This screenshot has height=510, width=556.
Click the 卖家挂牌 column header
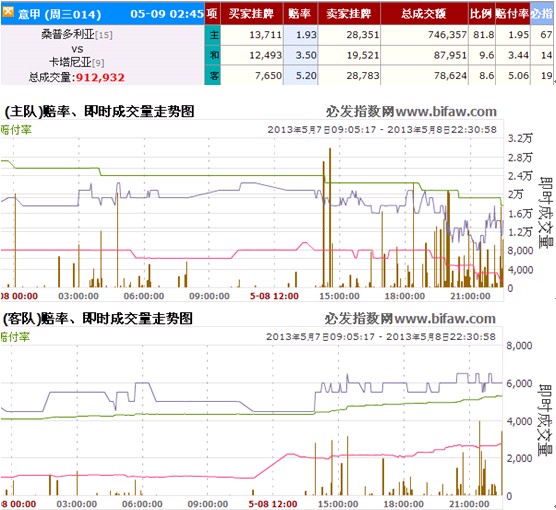(x=349, y=13)
